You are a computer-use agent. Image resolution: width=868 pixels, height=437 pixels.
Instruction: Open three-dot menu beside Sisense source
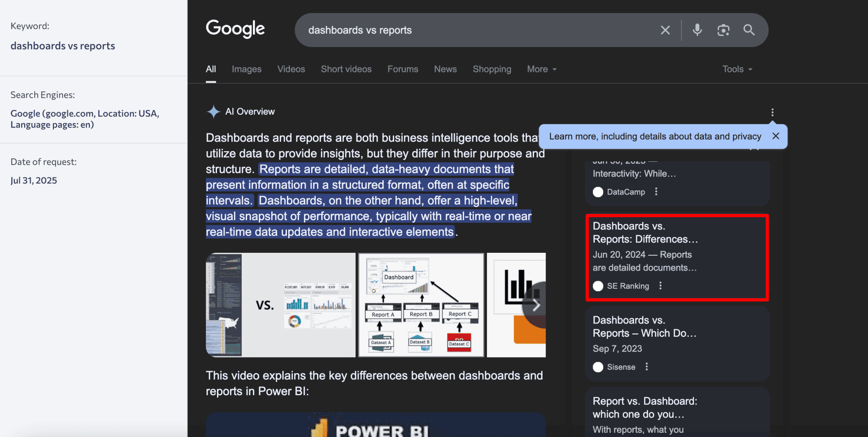click(647, 367)
